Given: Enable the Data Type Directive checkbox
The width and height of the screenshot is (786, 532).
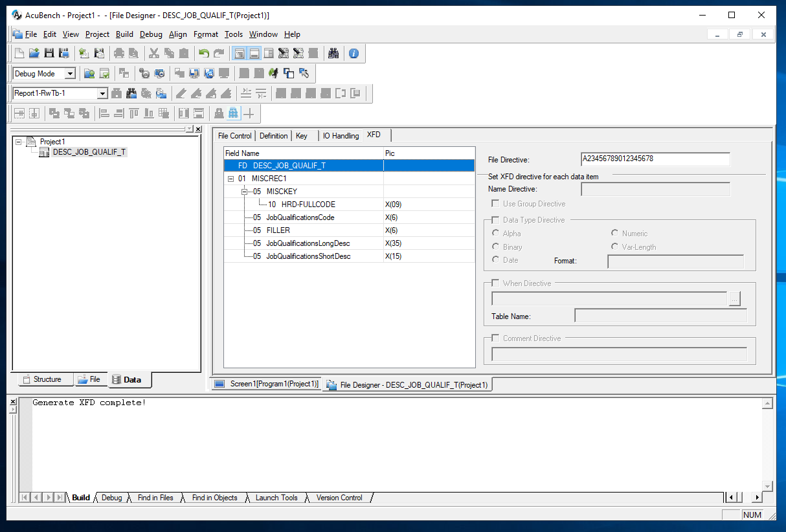Looking at the screenshot, I should pyautogui.click(x=496, y=220).
